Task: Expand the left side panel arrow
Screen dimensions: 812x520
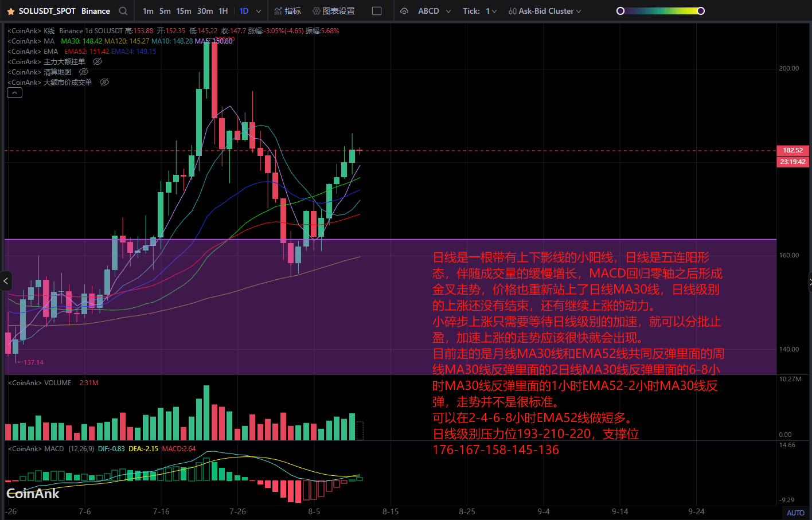Action: pos(6,281)
